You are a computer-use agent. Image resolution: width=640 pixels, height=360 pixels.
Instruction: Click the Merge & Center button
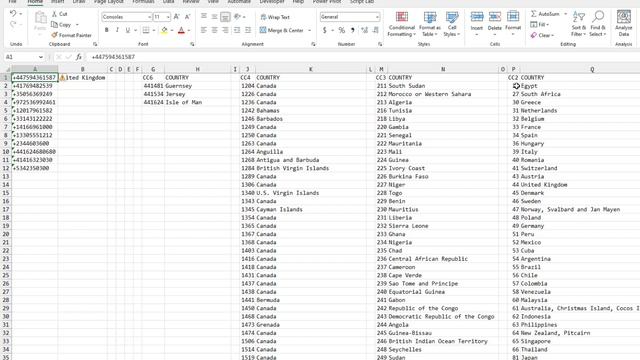click(x=282, y=30)
